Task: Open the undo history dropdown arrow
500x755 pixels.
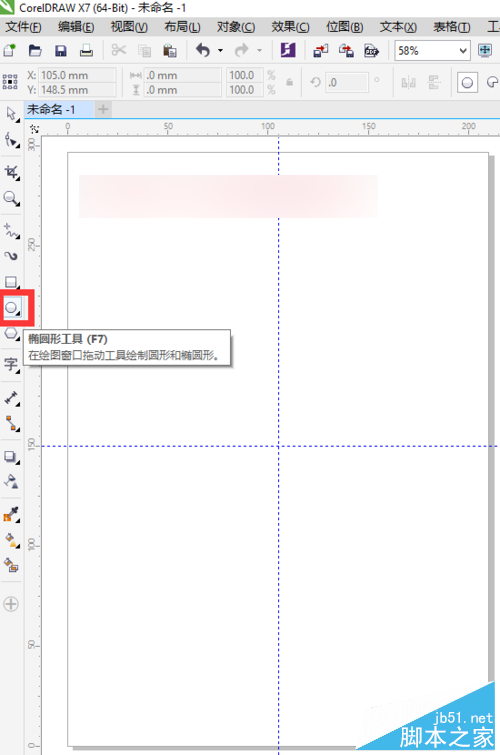Action: click(220, 50)
